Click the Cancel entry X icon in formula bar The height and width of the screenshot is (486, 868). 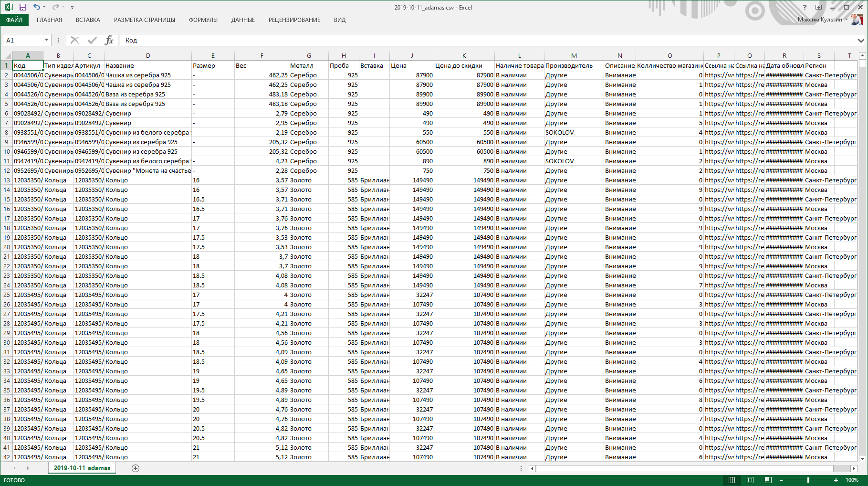(x=75, y=40)
